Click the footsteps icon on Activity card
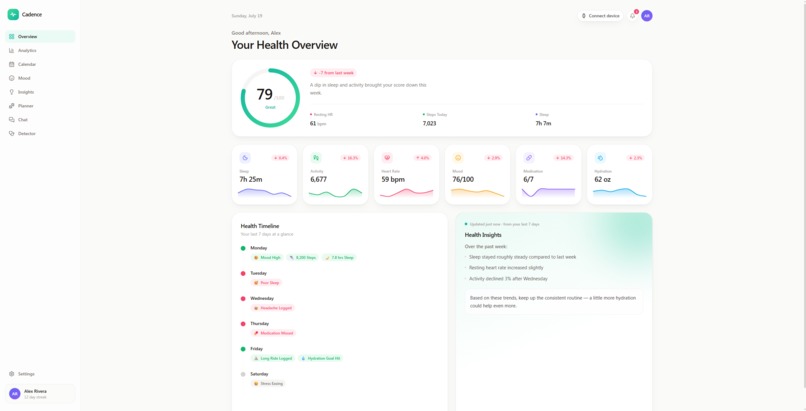Image resolution: width=806 pixels, height=411 pixels. click(x=316, y=158)
